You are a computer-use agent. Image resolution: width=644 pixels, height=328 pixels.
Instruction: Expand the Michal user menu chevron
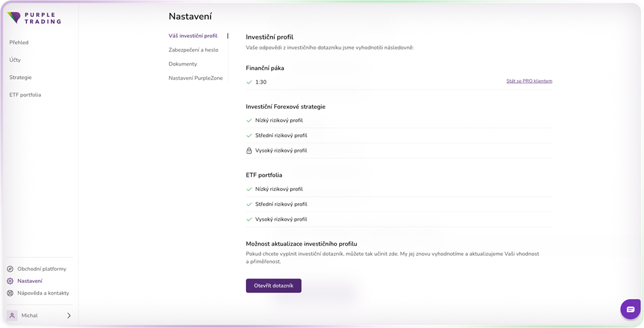click(x=69, y=315)
